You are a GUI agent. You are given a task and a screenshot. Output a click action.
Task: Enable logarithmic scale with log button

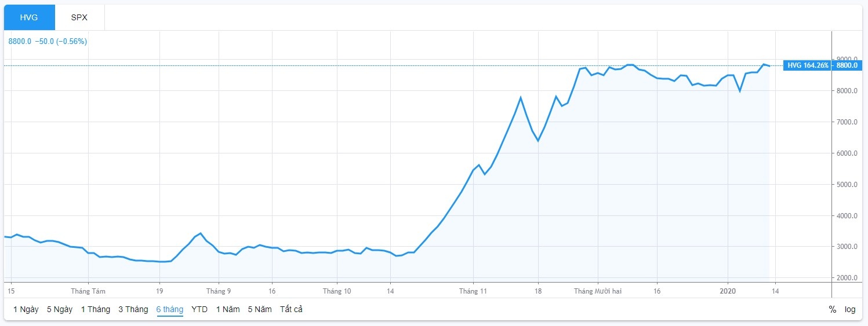point(850,309)
